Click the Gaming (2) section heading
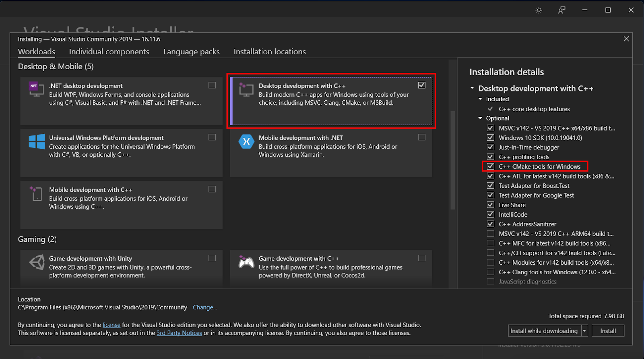The image size is (644, 359). point(37,239)
